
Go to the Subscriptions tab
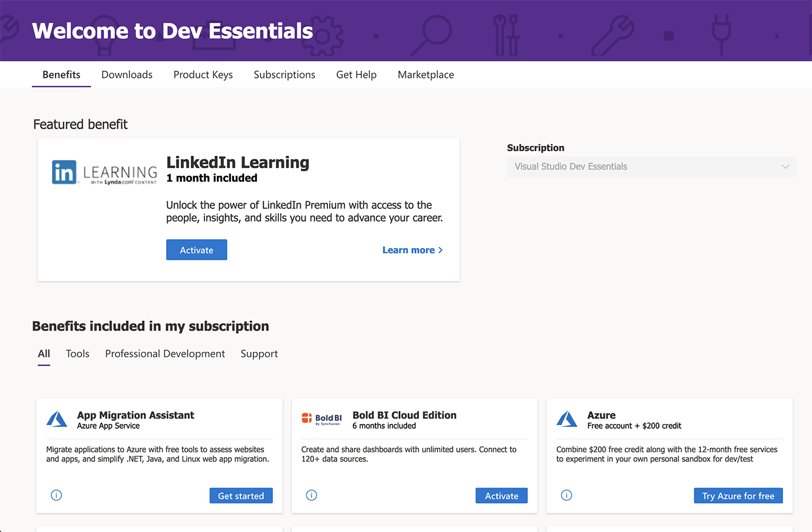click(284, 74)
